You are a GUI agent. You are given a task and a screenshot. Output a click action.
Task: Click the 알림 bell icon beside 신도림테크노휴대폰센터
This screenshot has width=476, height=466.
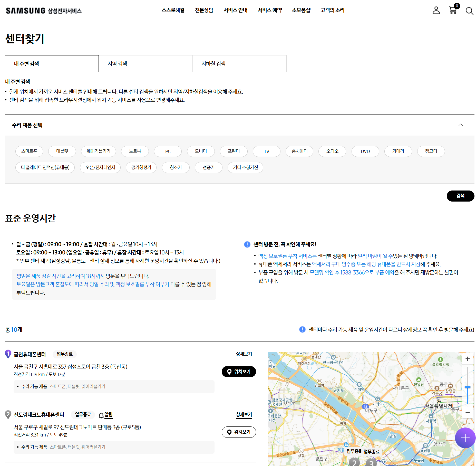click(101, 415)
